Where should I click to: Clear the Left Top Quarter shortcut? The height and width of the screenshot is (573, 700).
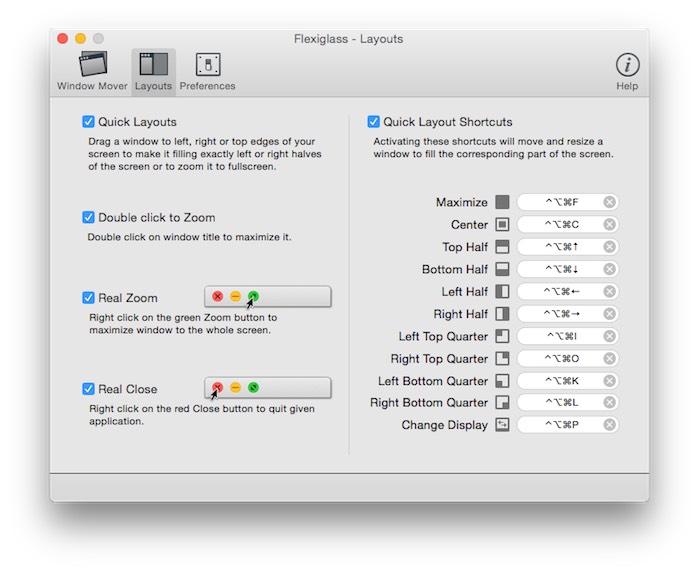coord(609,336)
